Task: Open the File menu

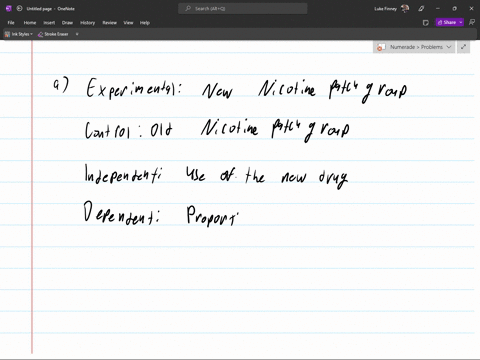Action: point(11,23)
